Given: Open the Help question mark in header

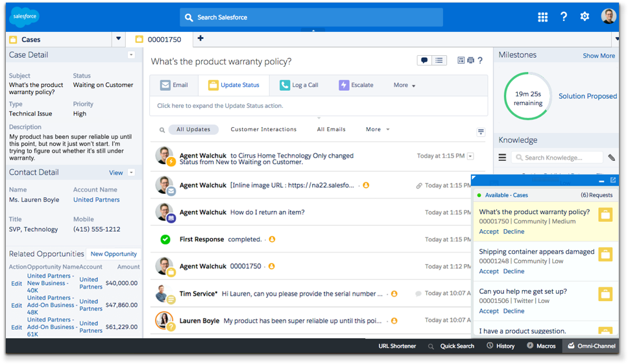Looking at the screenshot, I should [564, 16].
